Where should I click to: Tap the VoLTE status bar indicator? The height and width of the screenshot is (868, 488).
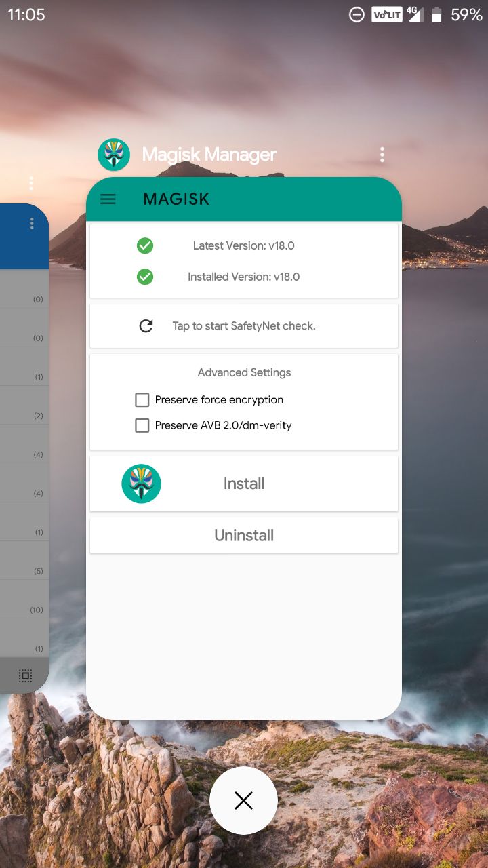coord(387,15)
